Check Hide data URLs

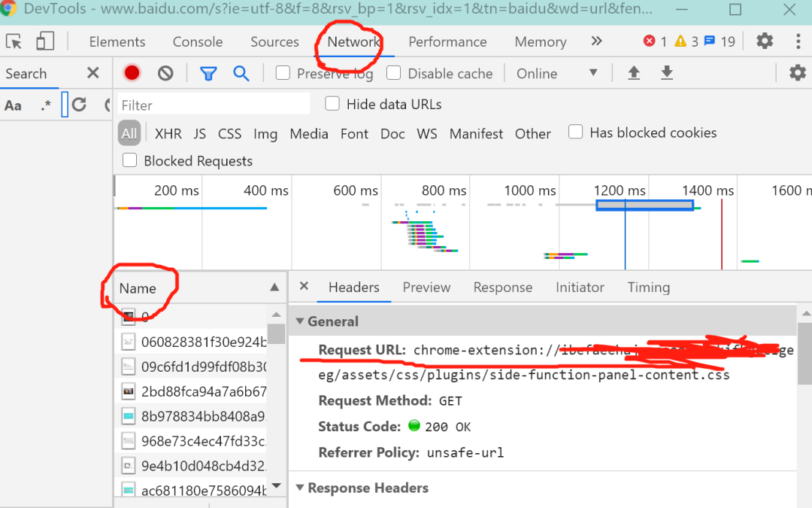pyautogui.click(x=332, y=104)
